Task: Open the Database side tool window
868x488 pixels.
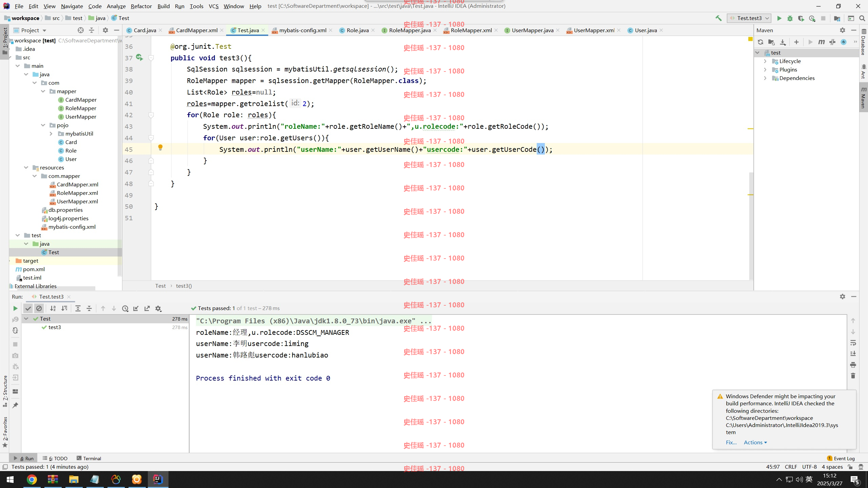Action: (x=864, y=42)
